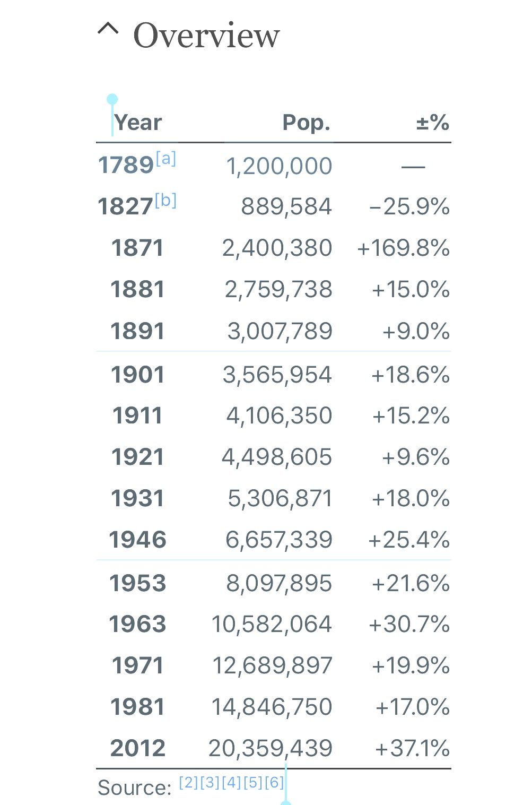Open source reference [2]
This screenshot has height=805, width=532.
click(x=188, y=782)
